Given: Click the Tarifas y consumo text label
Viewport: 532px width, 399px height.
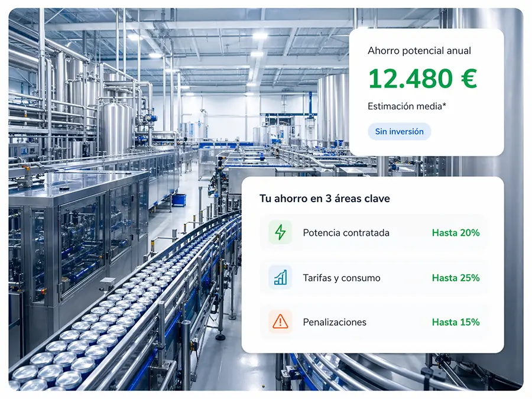Looking at the screenshot, I should [341, 277].
